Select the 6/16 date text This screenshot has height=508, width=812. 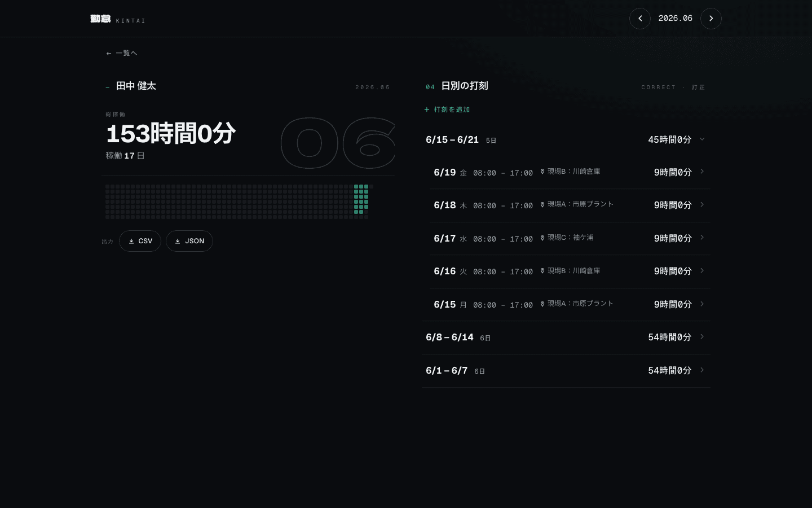click(x=444, y=271)
